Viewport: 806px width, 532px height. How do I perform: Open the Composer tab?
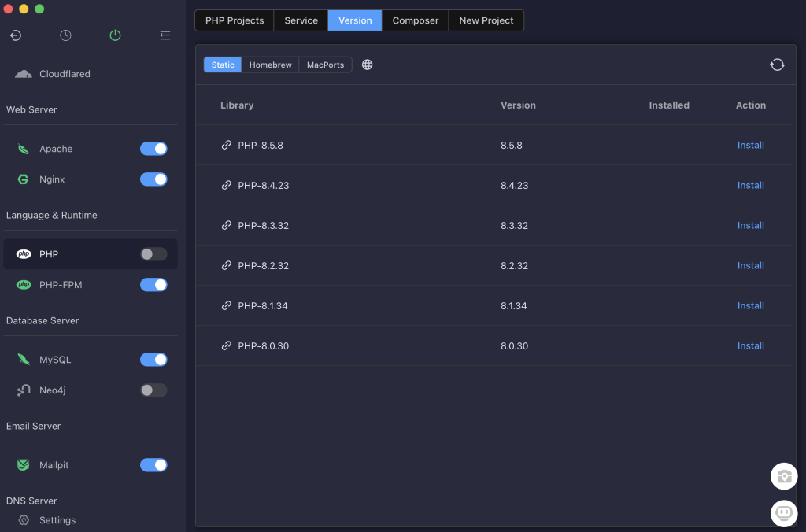click(416, 20)
